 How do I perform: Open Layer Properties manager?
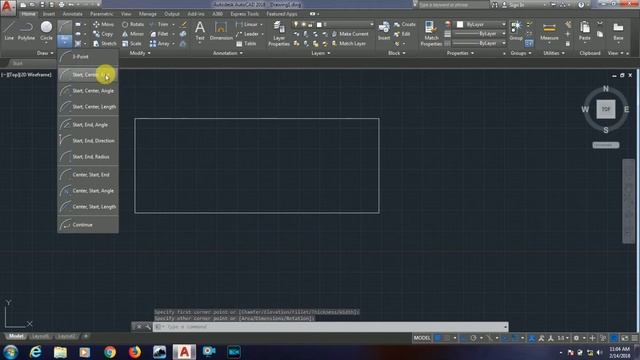[279, 33]
